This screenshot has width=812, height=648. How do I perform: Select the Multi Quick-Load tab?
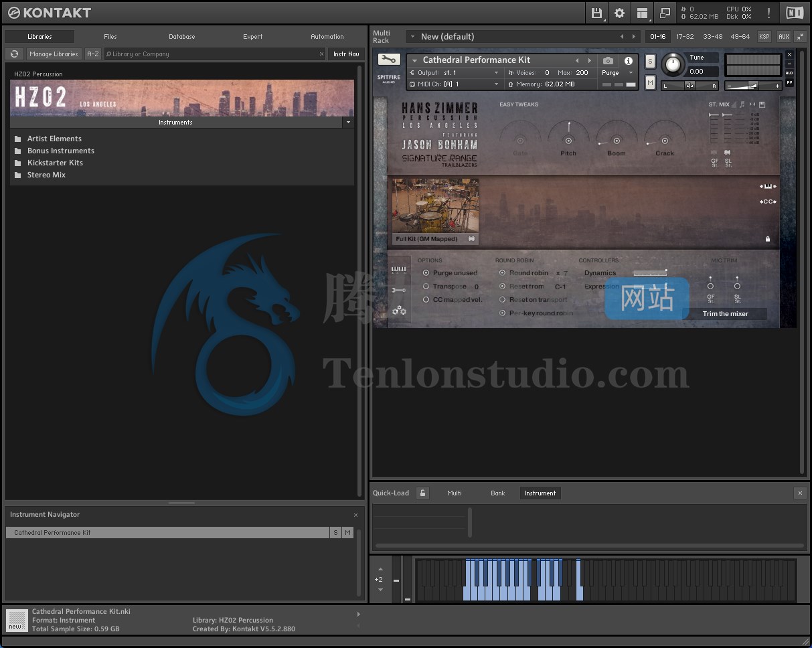(455, 493)
